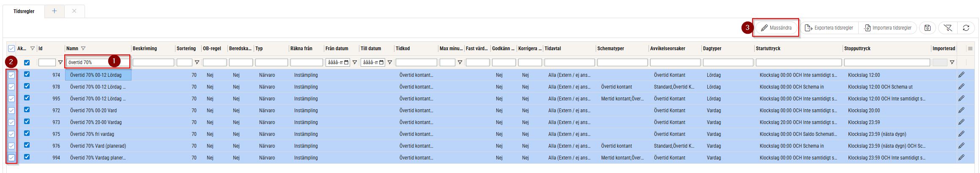Toggle the select-all checkbox in header

(11, 49)
